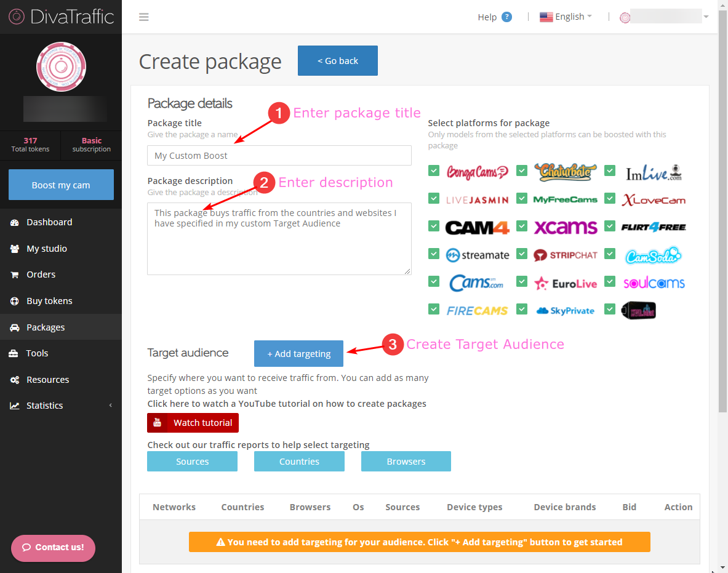Click the Cams.com logo
This screenshot has height=573, width=728.
click(x=476, y=282)
